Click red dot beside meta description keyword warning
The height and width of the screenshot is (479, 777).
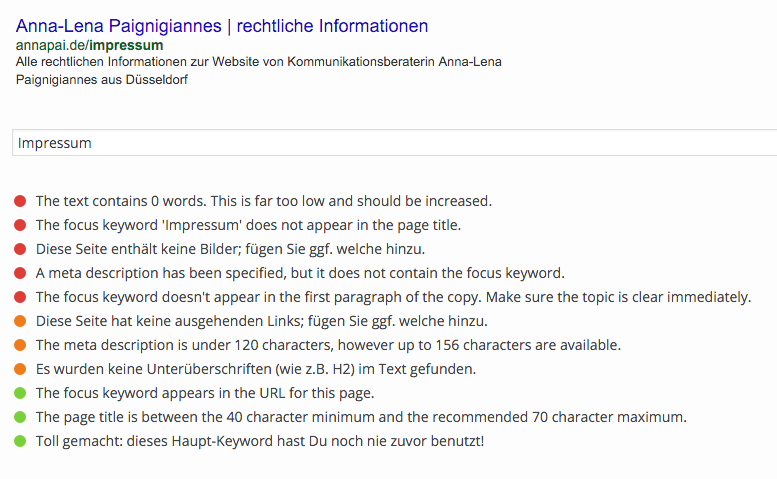[x=20, y=273]
